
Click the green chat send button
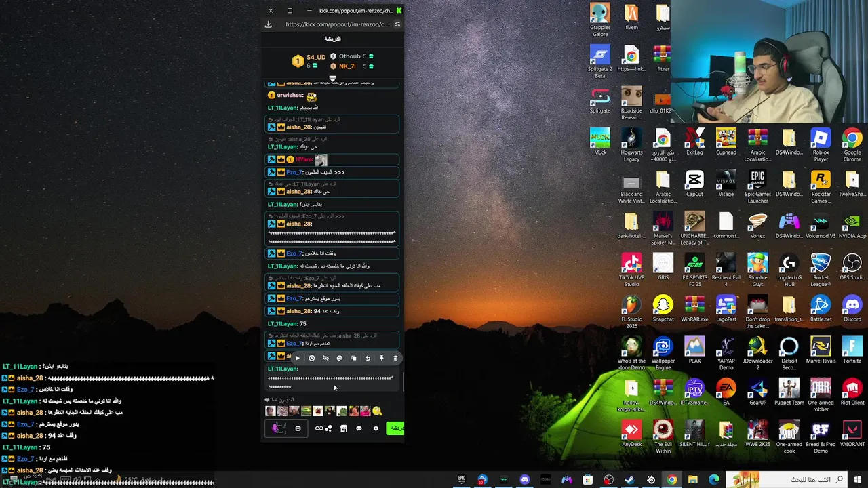tap(395, 428)
